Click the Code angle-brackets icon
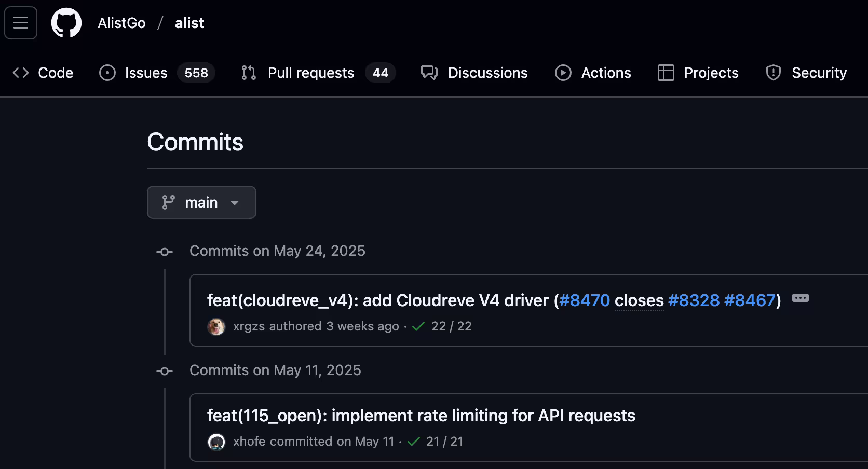Viewport: 868px width, 469px height. click(21, 73)
